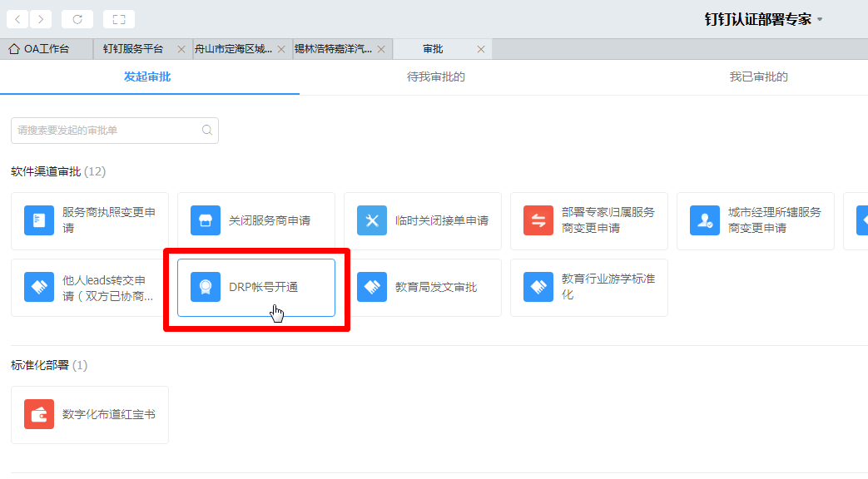Close the 锡林浩特嘉洋汽... tab
Image resolution: width=868 pixels, height=479 pixels.
click(381, 49)
